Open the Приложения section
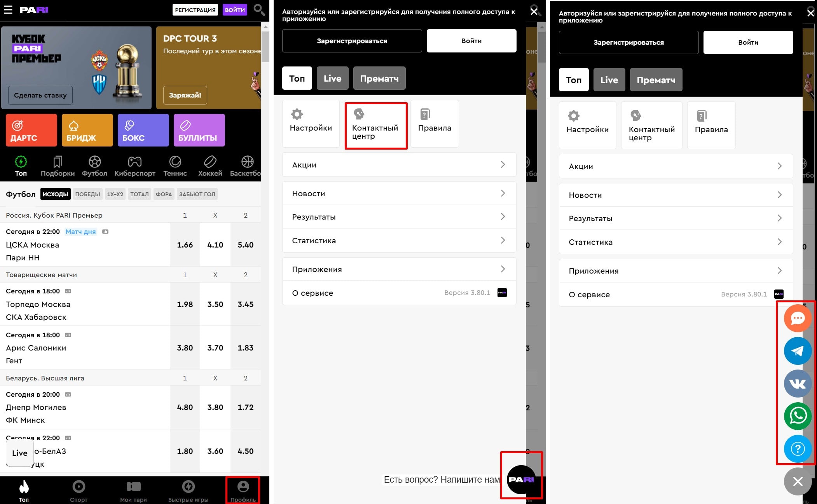The image size is (817, 504). [x=399, y=270]
